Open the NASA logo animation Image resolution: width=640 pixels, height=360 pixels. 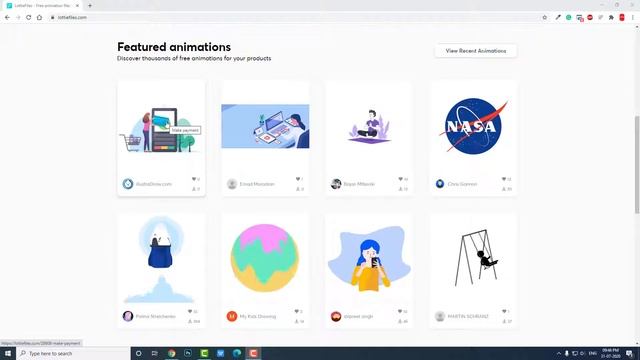coord(473,126)
